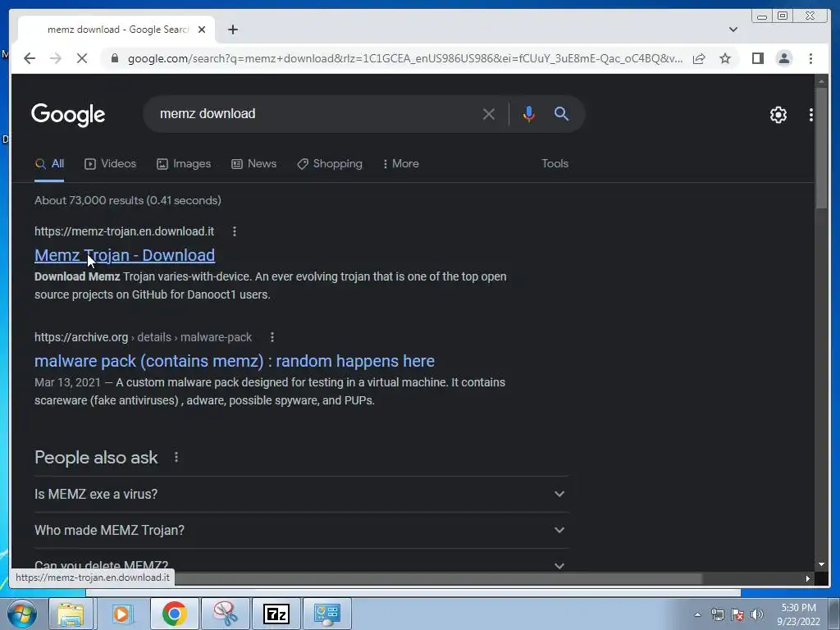840x630 pixels.
Task: Open Chrome's three-dot menu
Action: pyautogui.click(x=810, y=58)
